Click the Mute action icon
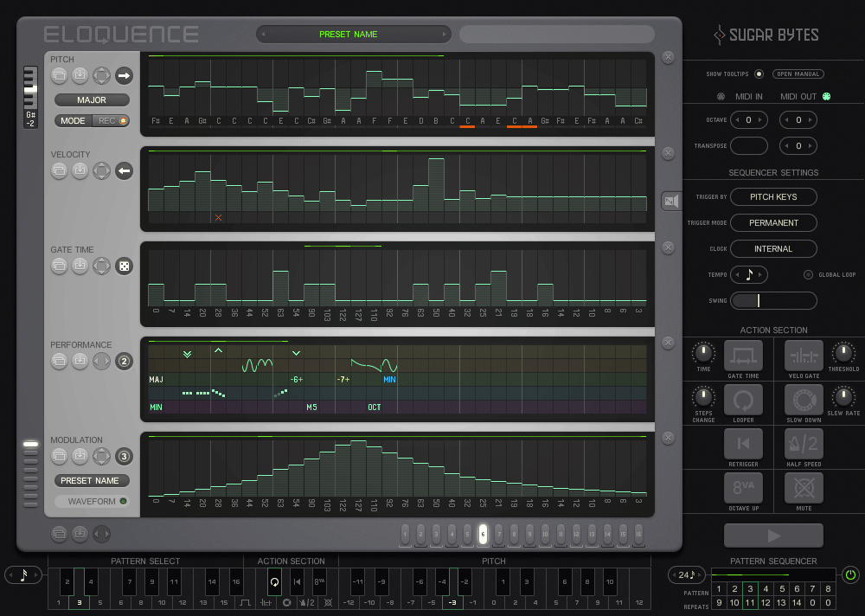 [x=804, y=489]
